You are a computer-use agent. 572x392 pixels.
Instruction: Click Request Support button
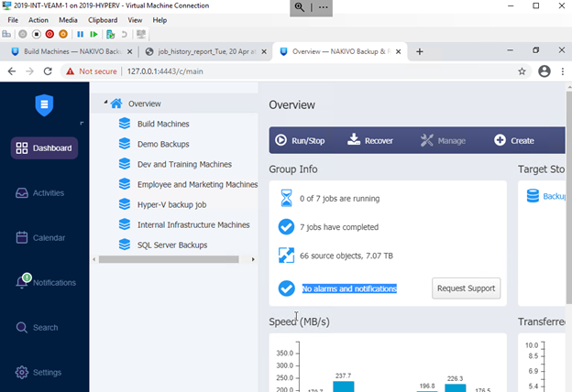(x=467, y=289)
